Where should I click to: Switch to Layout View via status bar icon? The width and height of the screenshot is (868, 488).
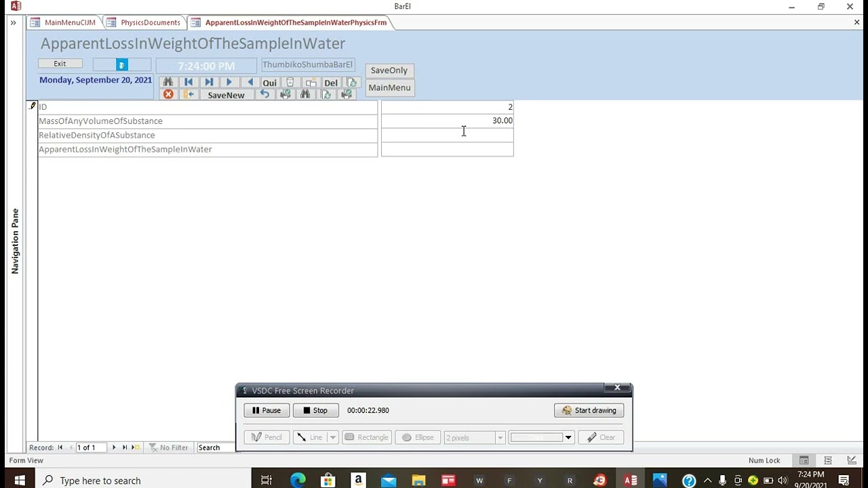[x=827, y=461]
